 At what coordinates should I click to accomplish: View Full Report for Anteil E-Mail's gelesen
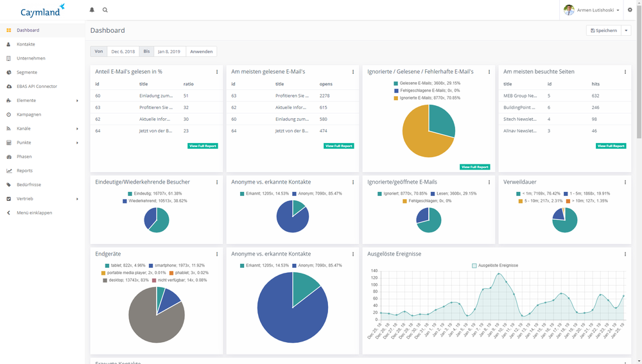(203, 146)
